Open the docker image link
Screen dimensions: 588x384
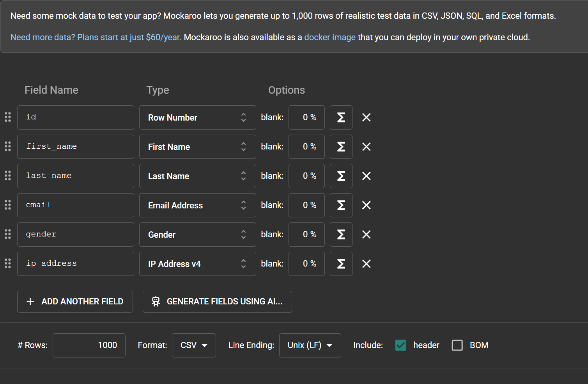(329, 37)
